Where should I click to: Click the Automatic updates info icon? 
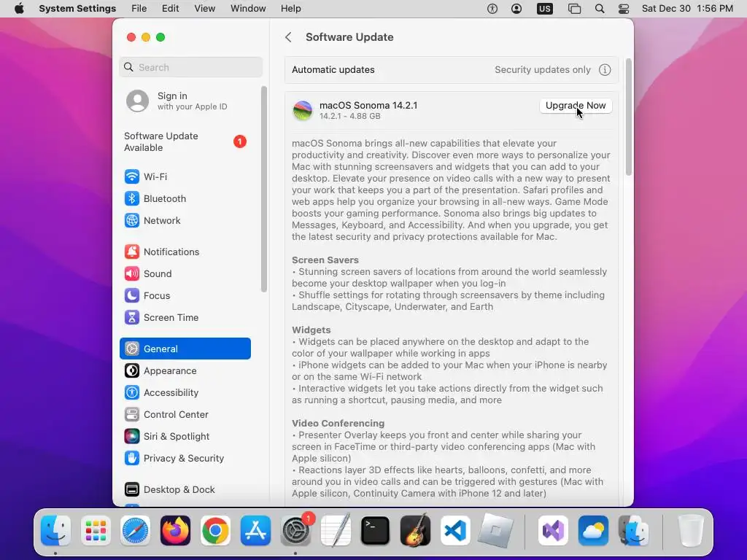(x=605, y=70)
